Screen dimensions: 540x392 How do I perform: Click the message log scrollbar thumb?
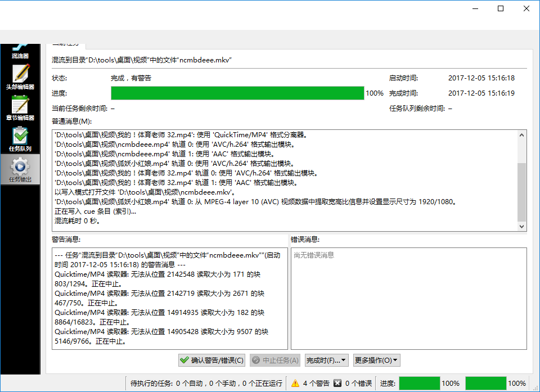pyautogui.click(x=522, y=191)
